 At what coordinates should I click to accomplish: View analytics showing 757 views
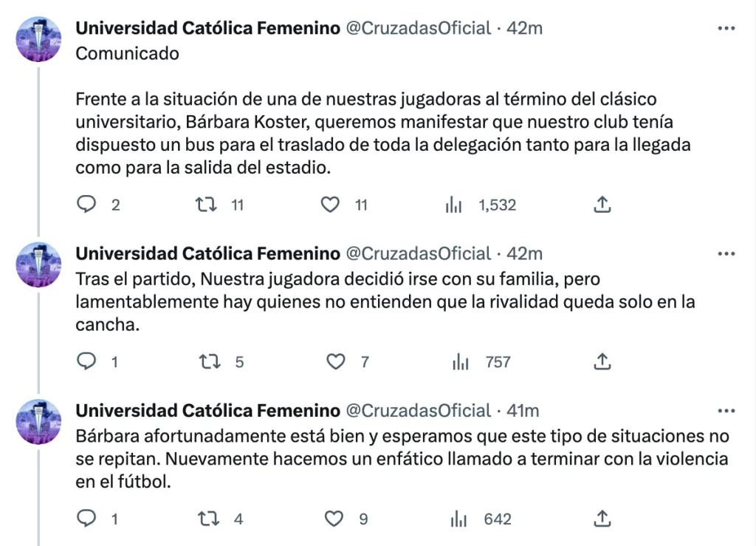point(460,362)
